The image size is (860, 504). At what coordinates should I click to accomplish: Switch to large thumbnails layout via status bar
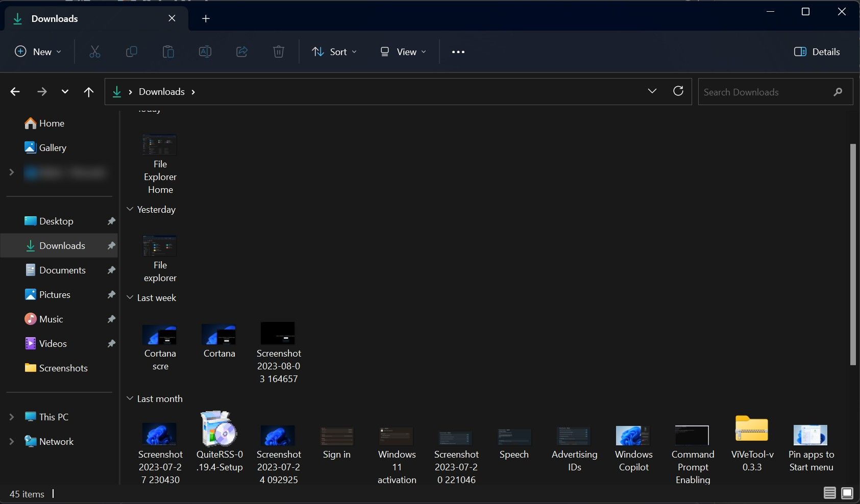pyautogui.click(x=846, y=493)
